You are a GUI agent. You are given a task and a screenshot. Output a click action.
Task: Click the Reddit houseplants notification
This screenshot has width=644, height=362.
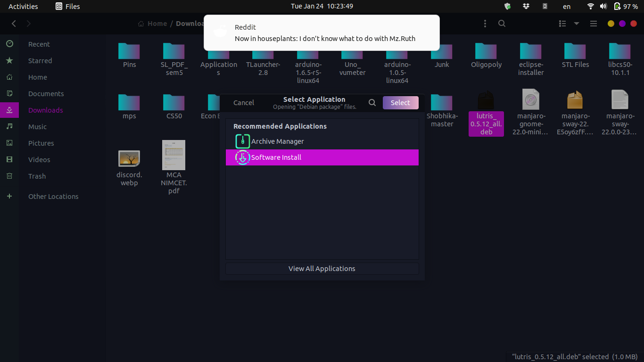tap(322, 33)
